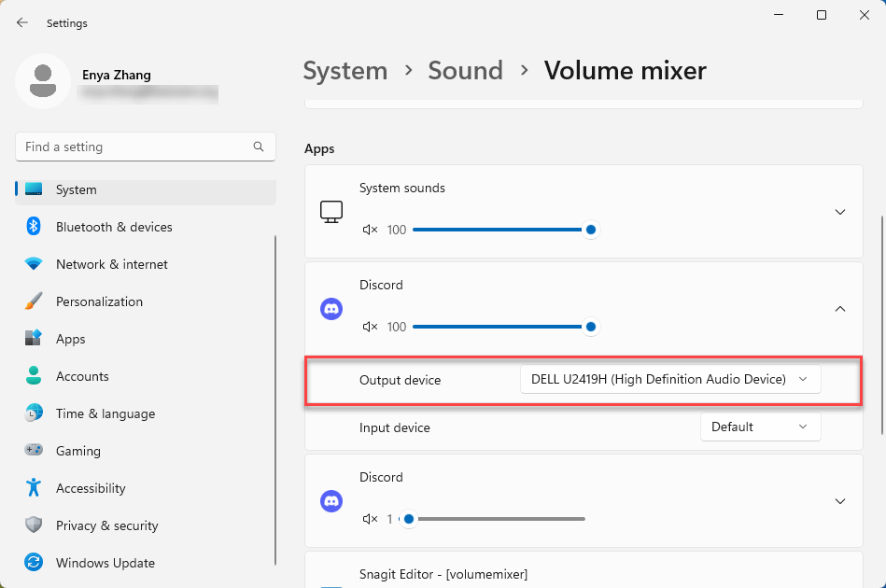Go to Sound in the breadcrumb

[465, 71]
